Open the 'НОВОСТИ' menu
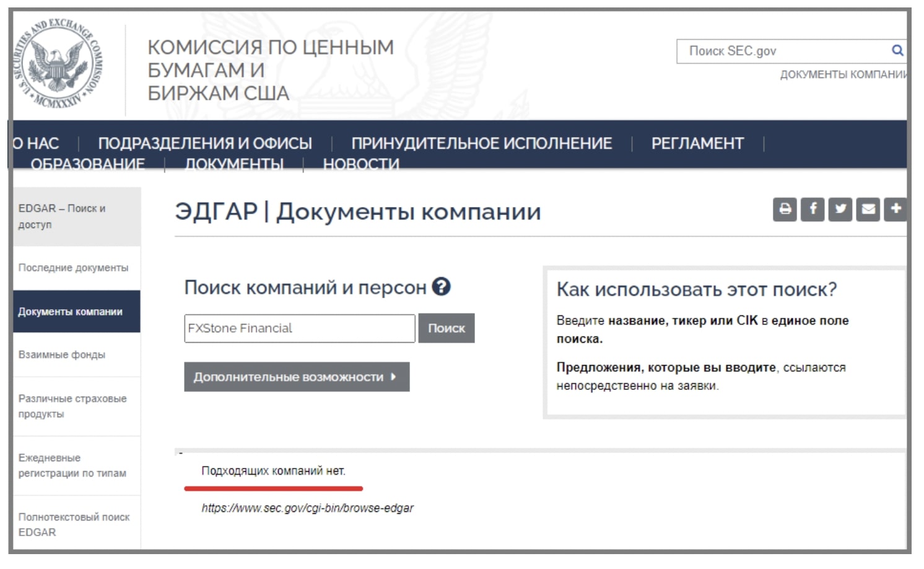Screen dimensions: 924x569 (361, 163)
